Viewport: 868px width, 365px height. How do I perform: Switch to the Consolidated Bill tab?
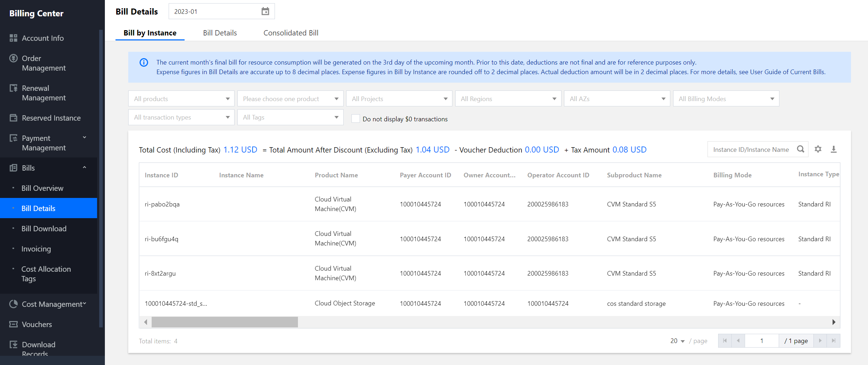point(291,33)
